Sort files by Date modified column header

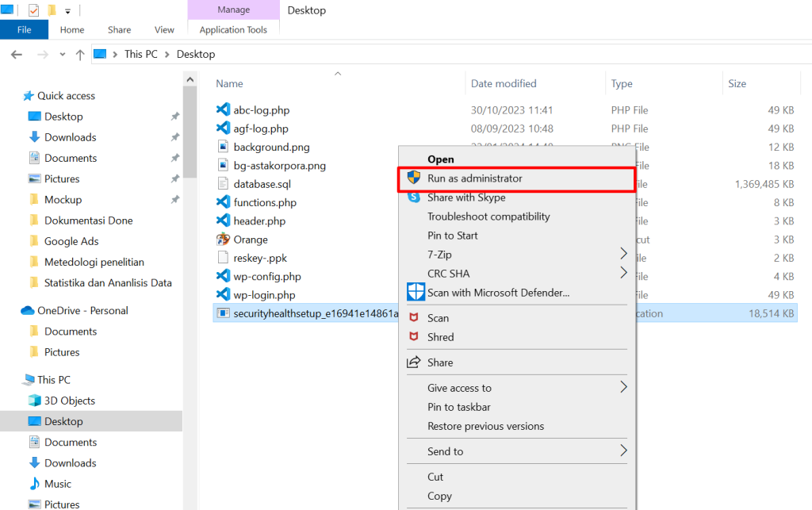pos(504,83)
